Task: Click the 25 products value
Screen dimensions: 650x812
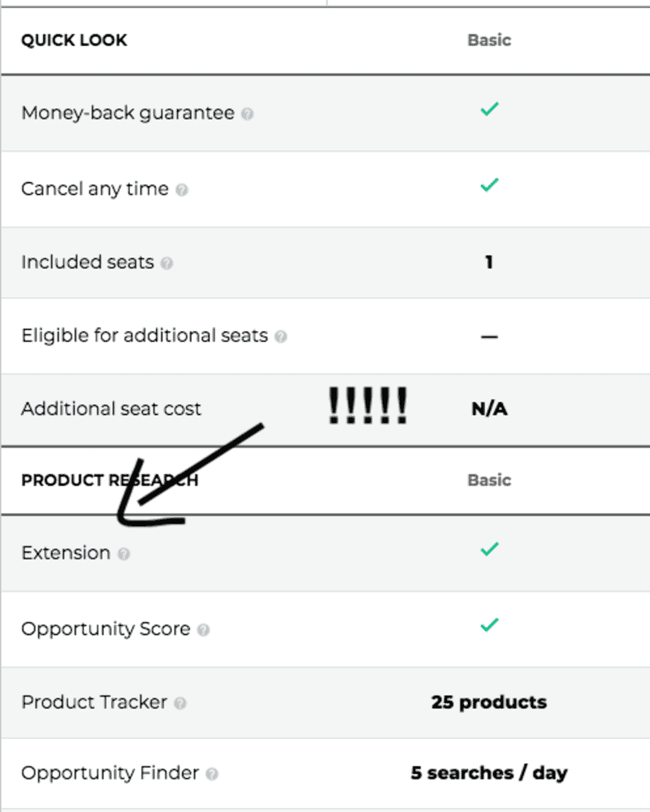Action: (x=488, y=702)
